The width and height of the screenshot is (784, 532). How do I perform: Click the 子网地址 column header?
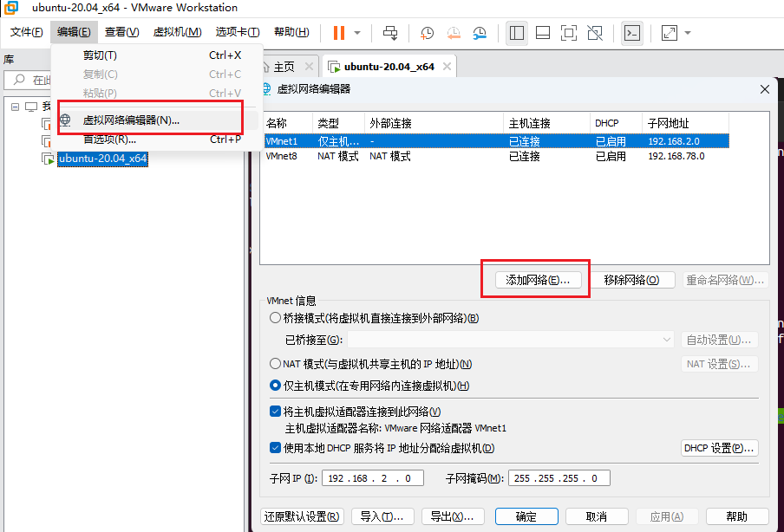coord(685,123)
